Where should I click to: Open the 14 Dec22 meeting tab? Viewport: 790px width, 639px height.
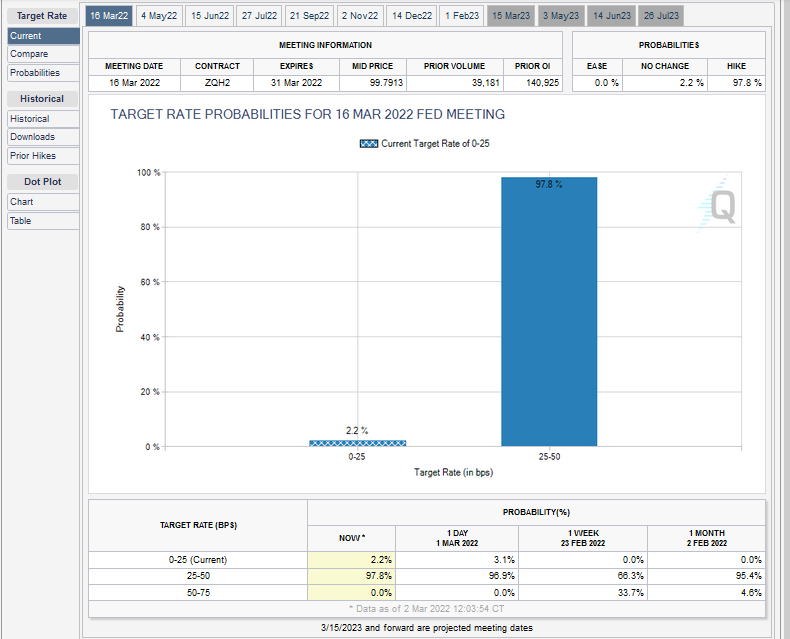pos(412,16)
